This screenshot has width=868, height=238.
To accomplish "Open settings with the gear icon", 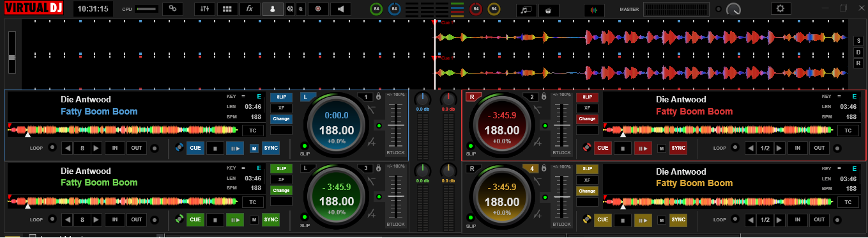I will 780,8.
